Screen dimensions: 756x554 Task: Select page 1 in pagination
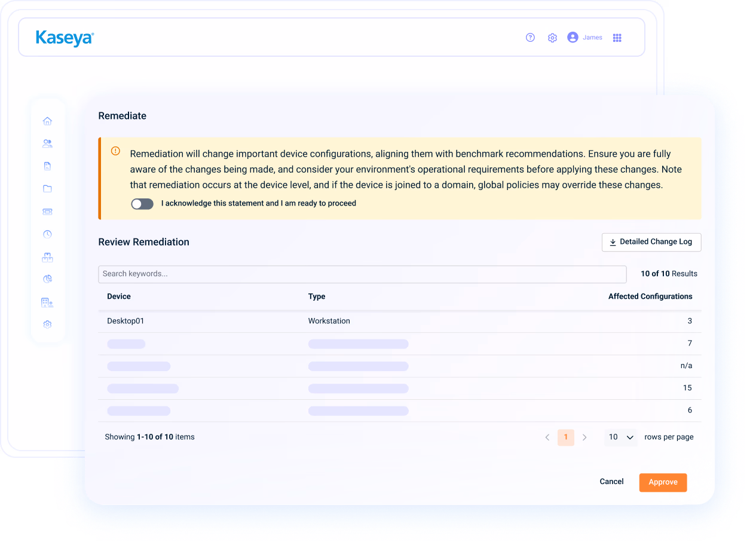[x=565, y=437]
